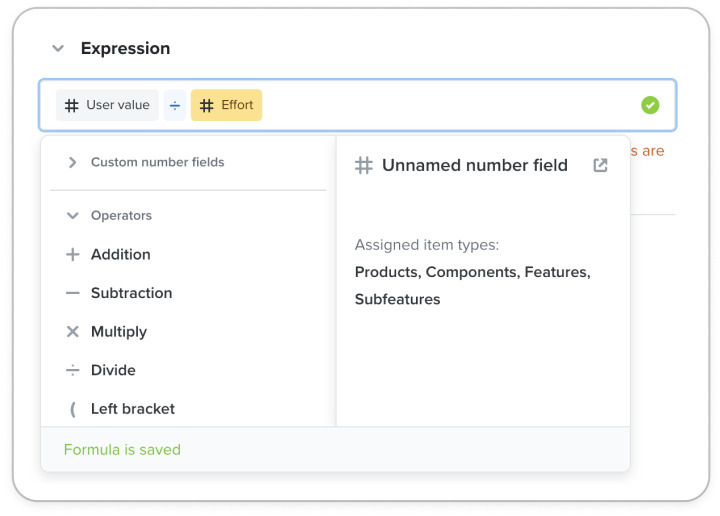Click the left bracket symbol icon
720x516 pixels.
pyautogui.click(x=73, y=409)
